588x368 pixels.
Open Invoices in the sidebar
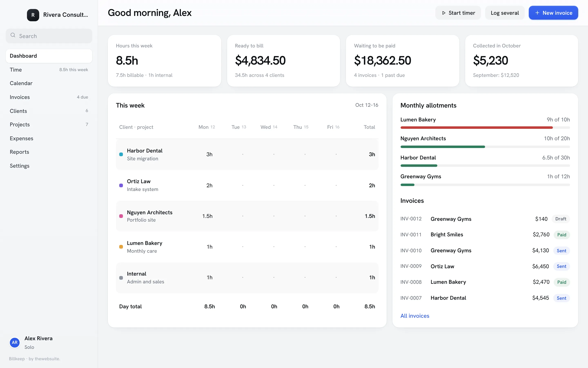(x=49, y=97)
